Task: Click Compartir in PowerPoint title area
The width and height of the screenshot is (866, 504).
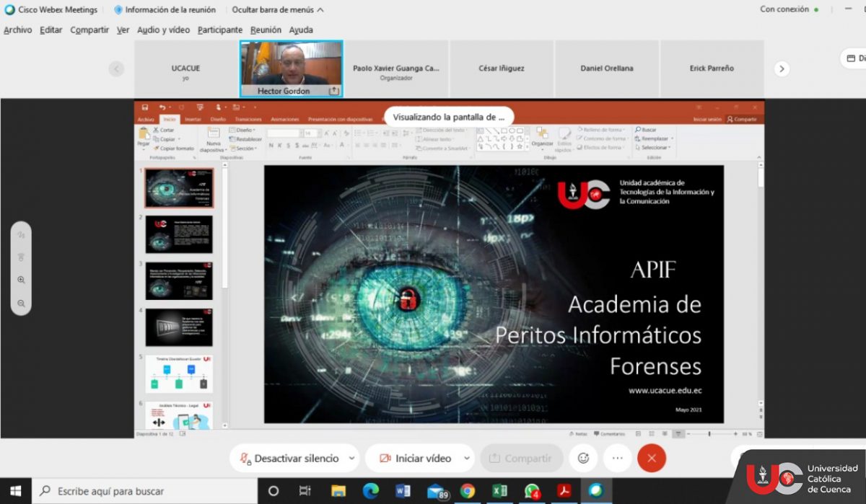Action: (x=743, y=119)
